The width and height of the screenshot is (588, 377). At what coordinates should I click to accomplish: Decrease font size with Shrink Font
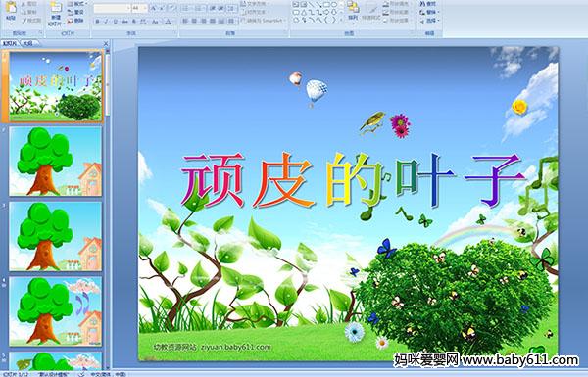(162, 8)
